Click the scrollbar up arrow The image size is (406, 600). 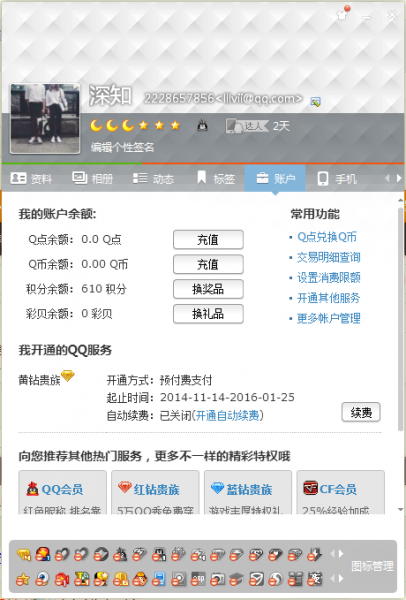(x=400, y=200)
